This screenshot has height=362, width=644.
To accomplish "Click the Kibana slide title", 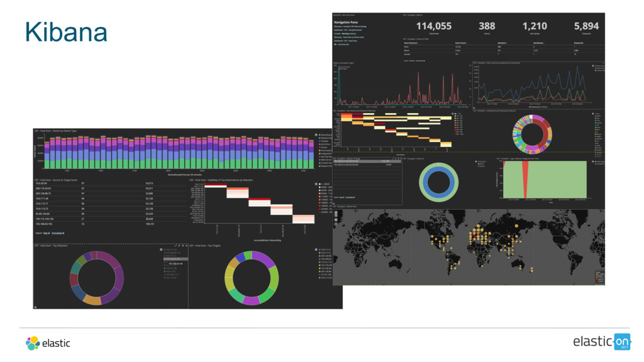I will pyautogui.click(x=66, y=32).
